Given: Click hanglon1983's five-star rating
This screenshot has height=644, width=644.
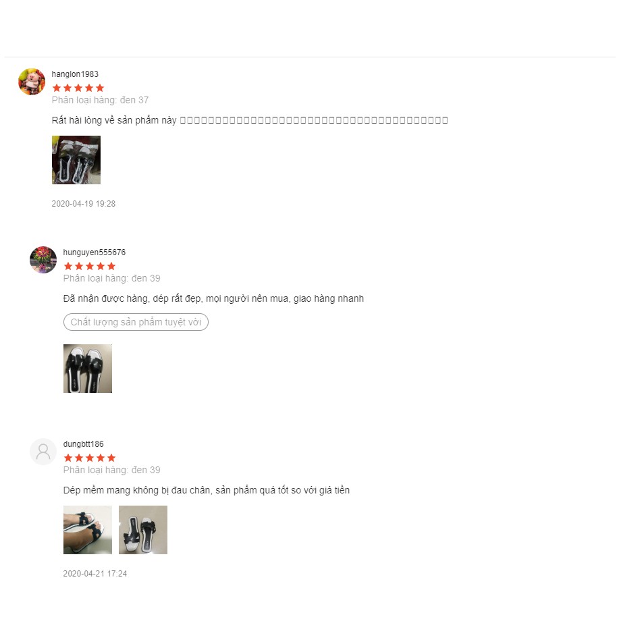Looking at the screenshot, I should point(78,88).
